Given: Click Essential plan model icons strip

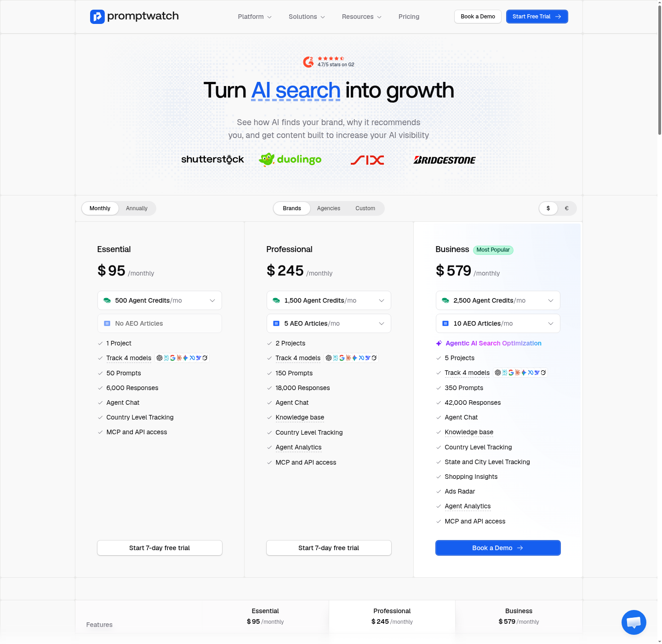Looking at the screenshot, I should (x=182, y=358).
